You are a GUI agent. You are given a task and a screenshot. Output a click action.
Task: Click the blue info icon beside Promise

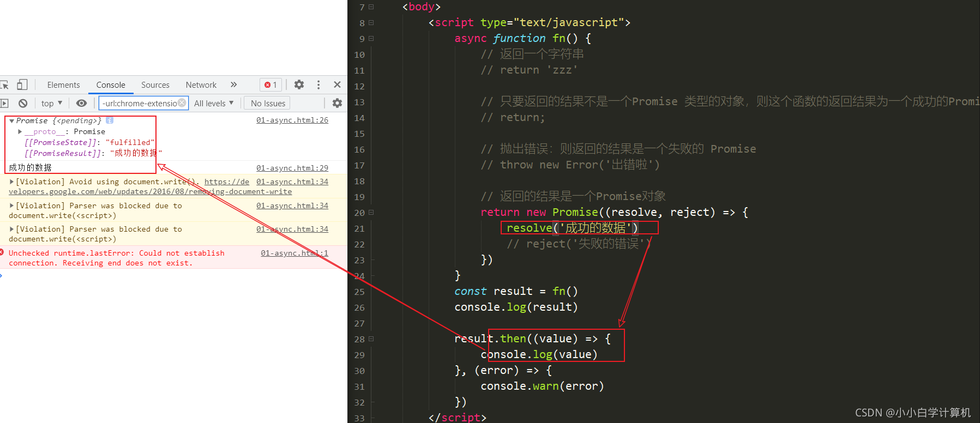click(x=110, y=120)
